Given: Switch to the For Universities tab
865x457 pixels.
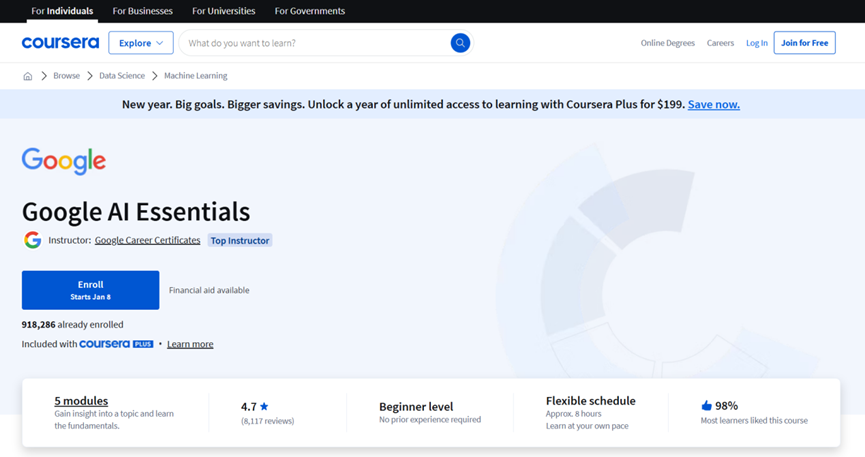Looking at the screenshot, I should click(223, 11).
